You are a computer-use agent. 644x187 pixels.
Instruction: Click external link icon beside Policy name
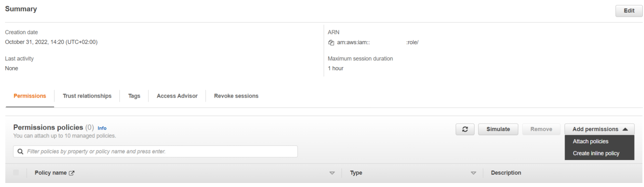coord(72,173)
